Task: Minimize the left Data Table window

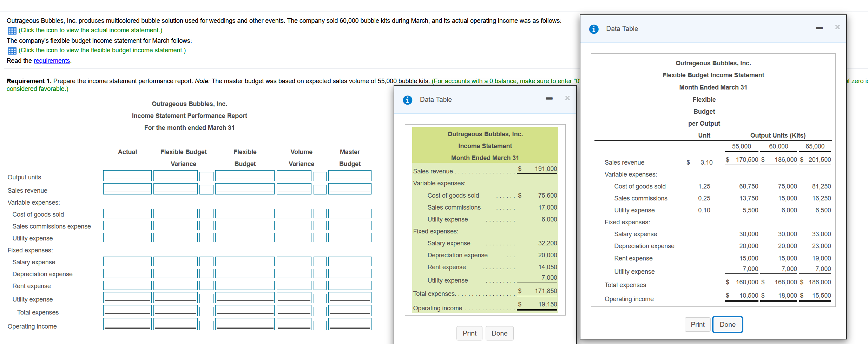Action: point(549,99)
